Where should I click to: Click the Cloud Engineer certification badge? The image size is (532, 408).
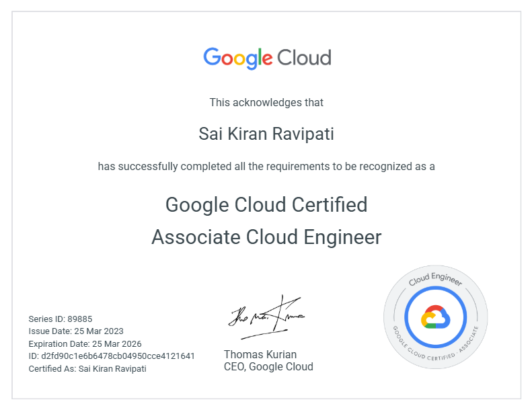pos(436,317)
